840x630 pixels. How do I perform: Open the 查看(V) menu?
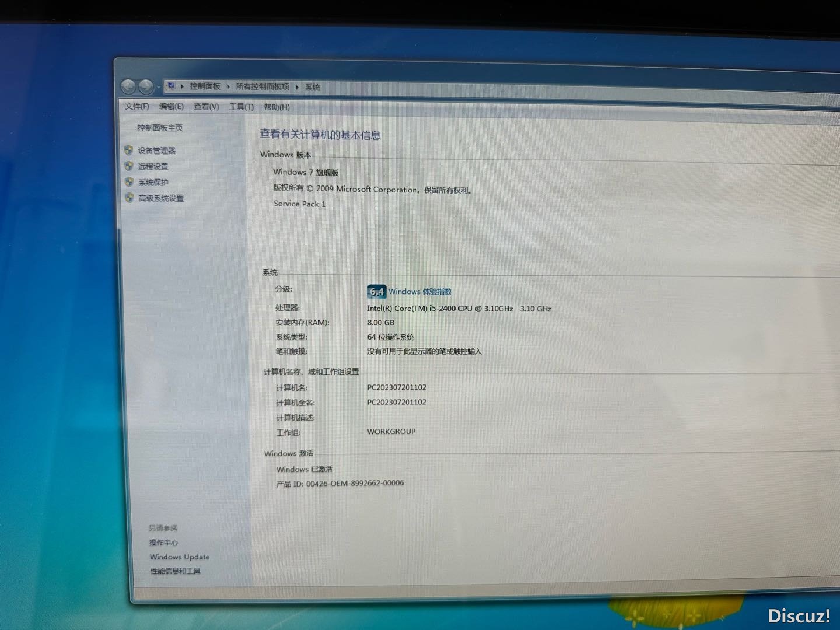click(x=206, y=106)
